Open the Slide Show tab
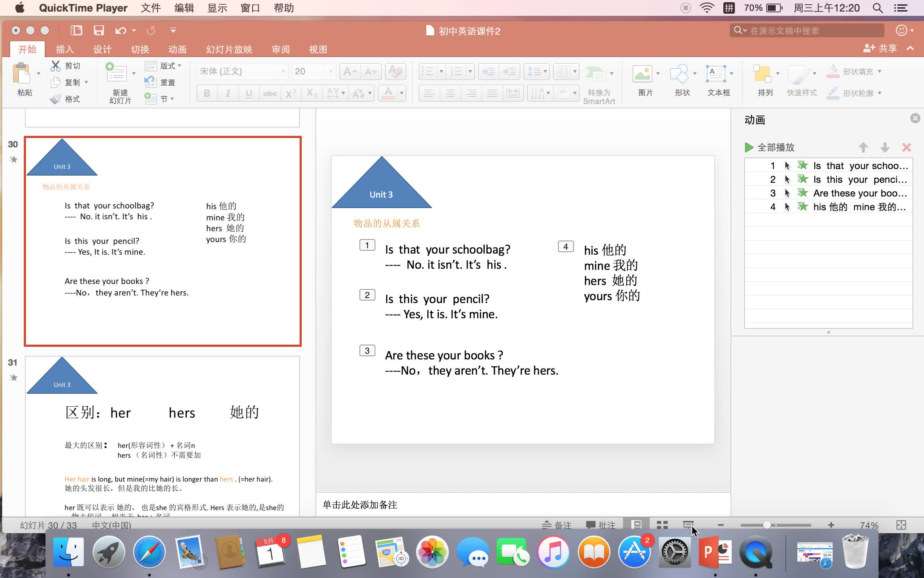Viewport: 924px width, 578px height. 229,49
